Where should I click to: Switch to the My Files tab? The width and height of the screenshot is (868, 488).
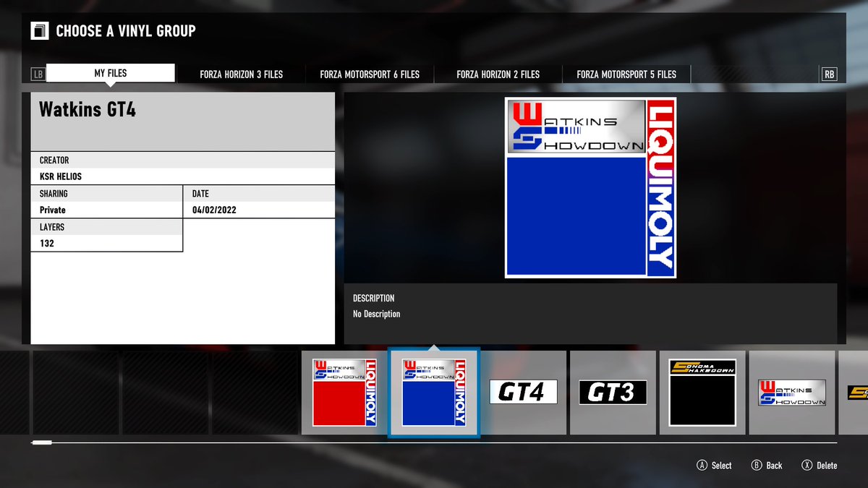111,73
